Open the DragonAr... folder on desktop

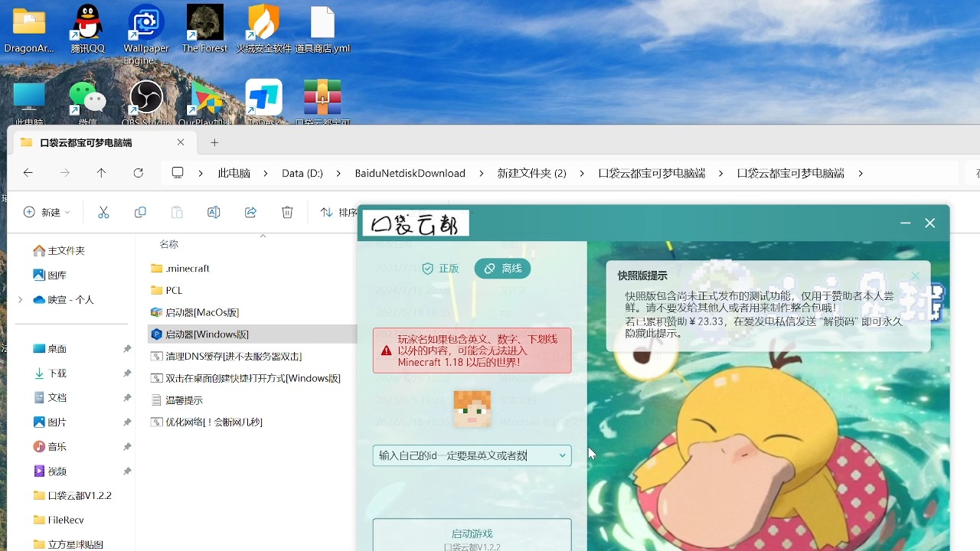point(29,29)
